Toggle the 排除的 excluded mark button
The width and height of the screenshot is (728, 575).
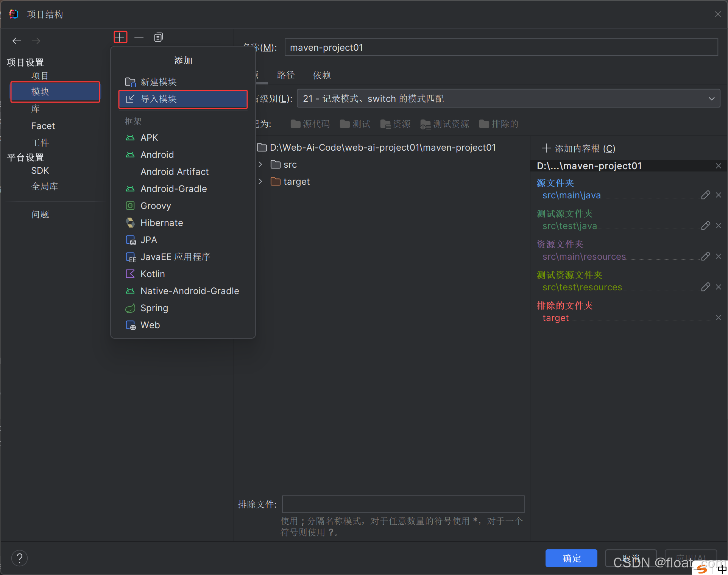pos(499,124)
